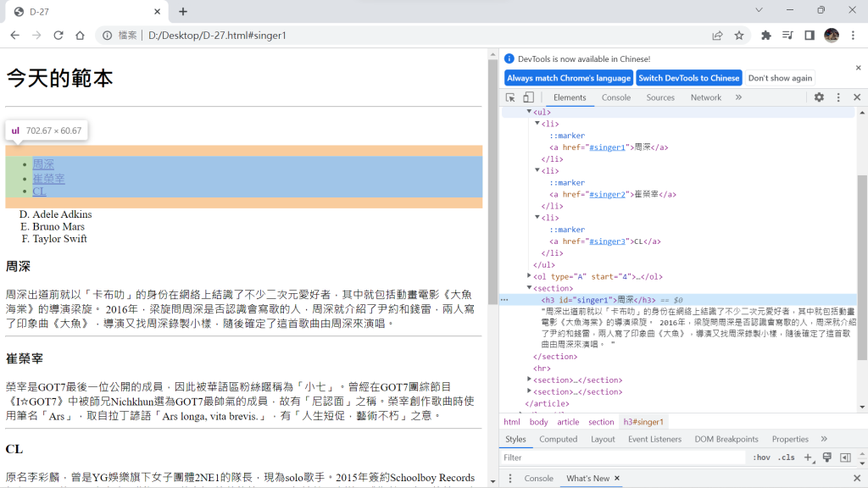868x488 pixels.
Task: Open the Properties pane tab
Action: 790,440
